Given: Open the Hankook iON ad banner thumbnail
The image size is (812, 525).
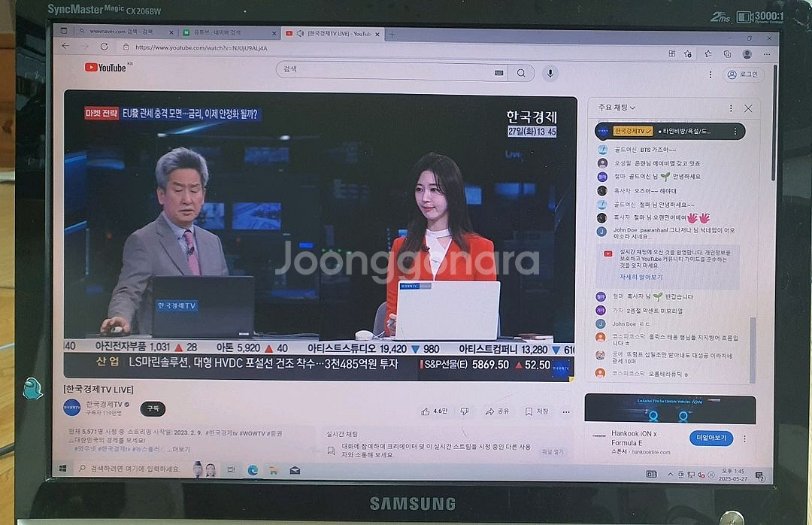Looking at the screenshot, I should pos(670,409).
